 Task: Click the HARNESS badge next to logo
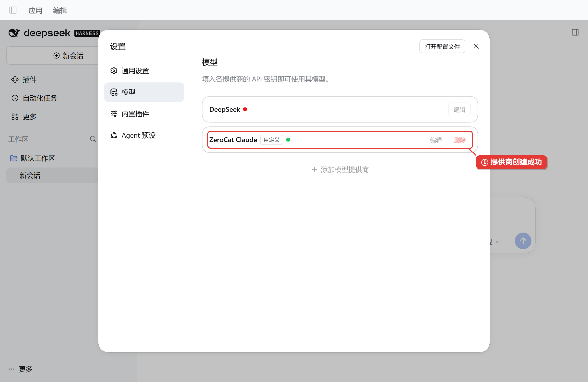(x=87, y=33)
